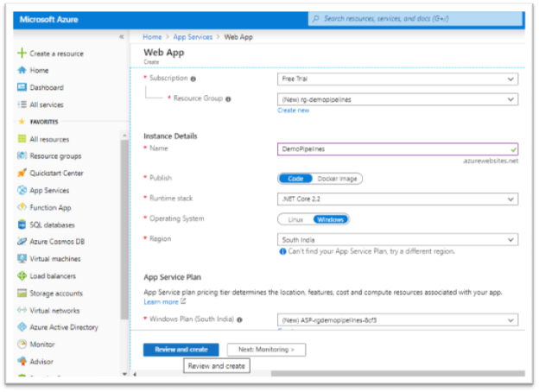
Task: Open the Resource Group dropdown
Action: 397,99
